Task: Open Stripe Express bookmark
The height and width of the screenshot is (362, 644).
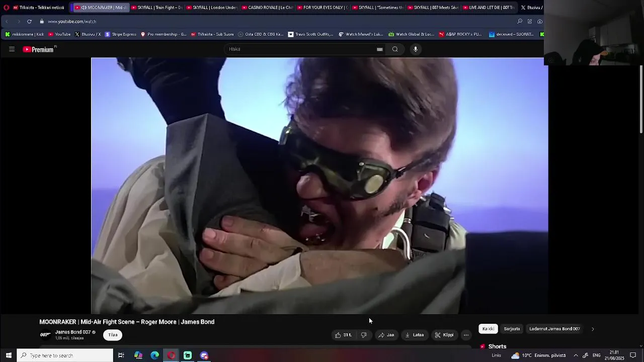Action: (120, 34)
